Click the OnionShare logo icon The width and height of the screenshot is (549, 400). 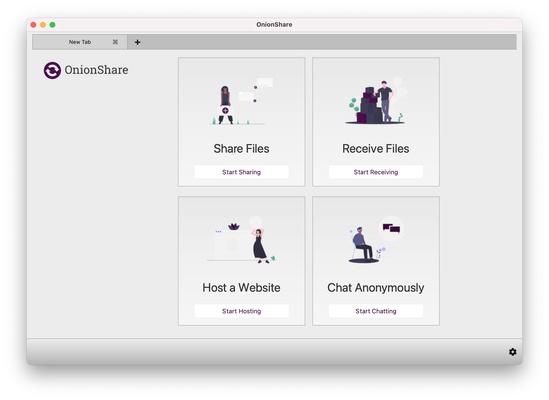[x=52, y=70]
